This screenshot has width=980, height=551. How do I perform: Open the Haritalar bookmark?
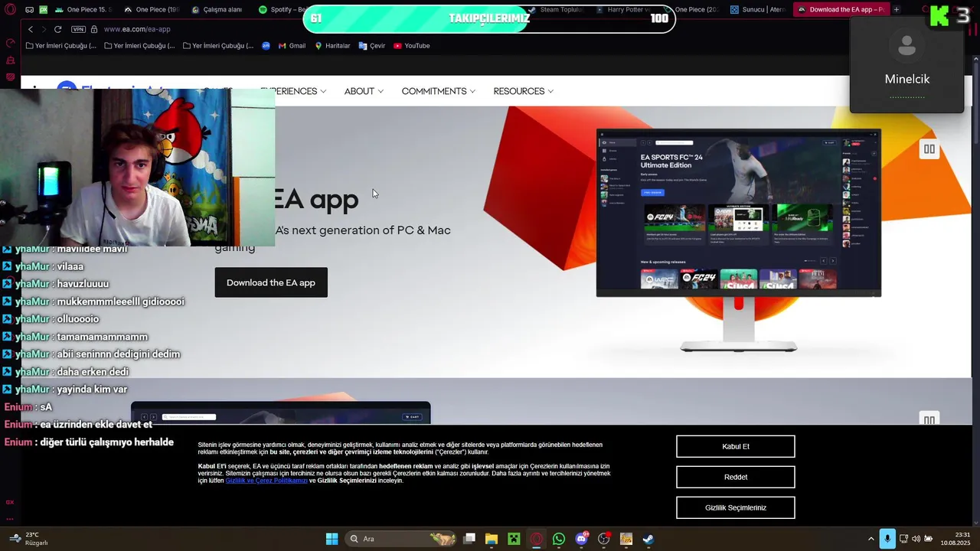pyautogui.click(x=332, y=46)
